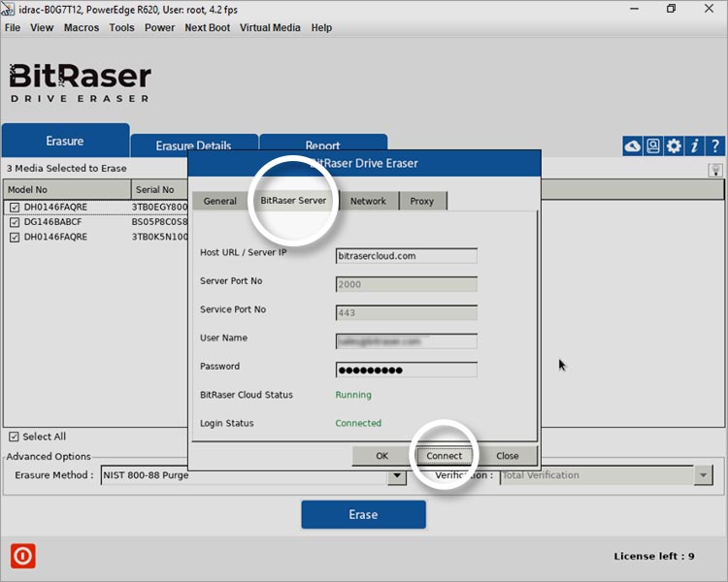Viewport: 728px width, 582px height.
Task: Click serial number BS05P8C0S8 cell
Action: tap(160, 222)
